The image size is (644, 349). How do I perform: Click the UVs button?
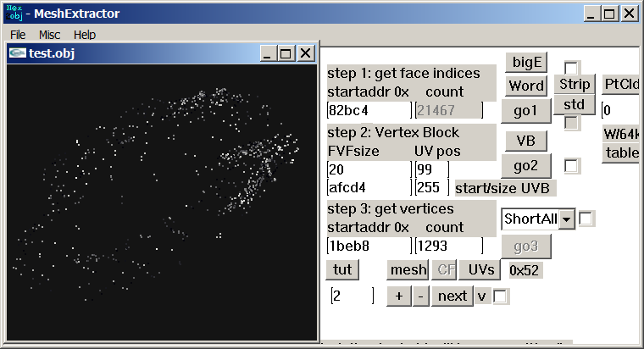(480, 269)
